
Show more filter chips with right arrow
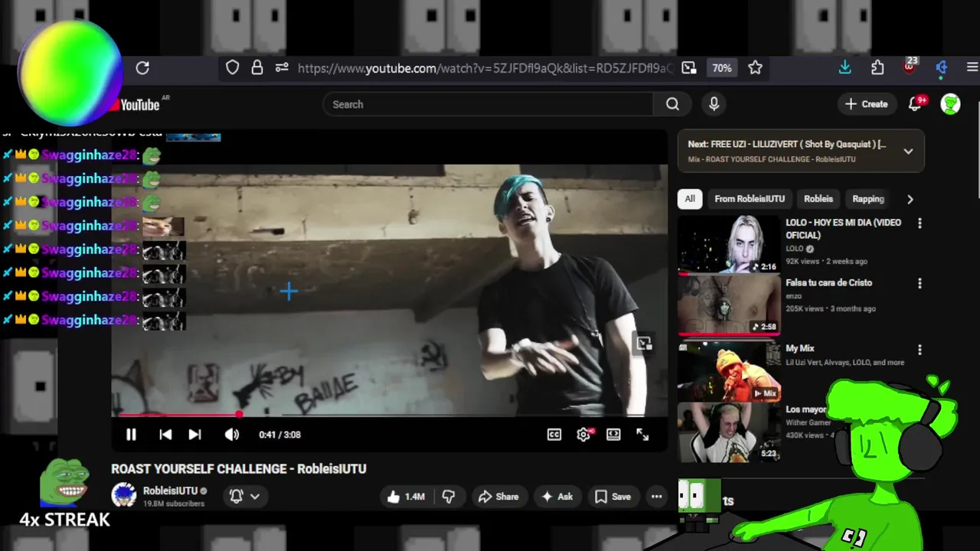pyautogui.click(x=910, y=199)
